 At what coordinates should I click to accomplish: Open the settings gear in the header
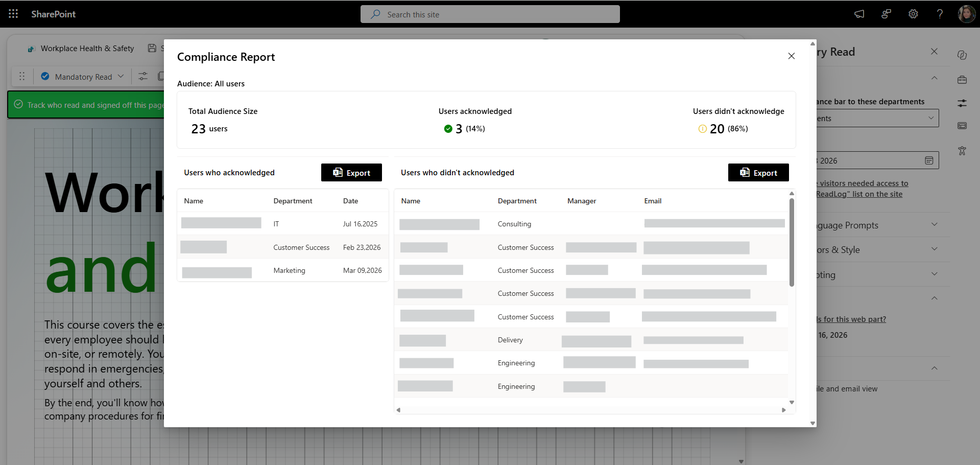pos(913,14)
